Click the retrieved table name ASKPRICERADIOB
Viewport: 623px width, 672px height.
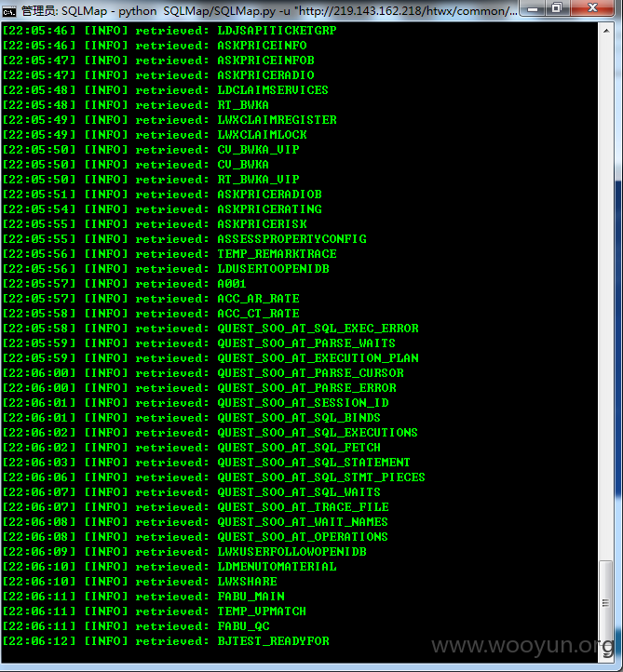pos(270,195)
